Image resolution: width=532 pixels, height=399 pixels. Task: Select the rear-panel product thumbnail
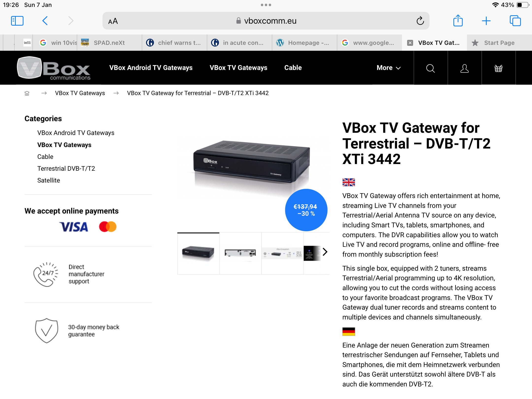click(x=240, y=253)
